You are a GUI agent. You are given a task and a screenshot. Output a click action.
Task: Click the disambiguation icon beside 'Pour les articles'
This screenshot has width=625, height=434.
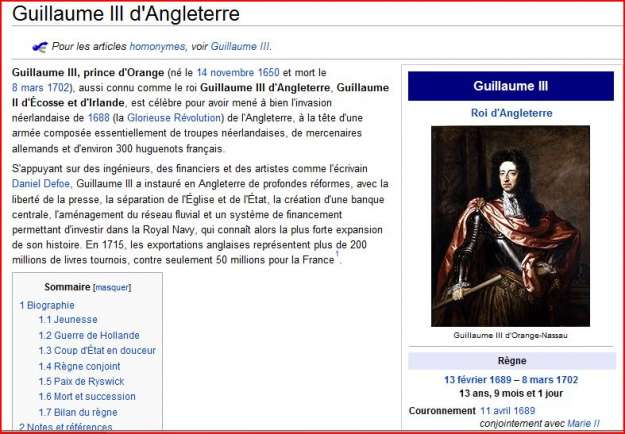pyautogui.click(x=39, y=47)
